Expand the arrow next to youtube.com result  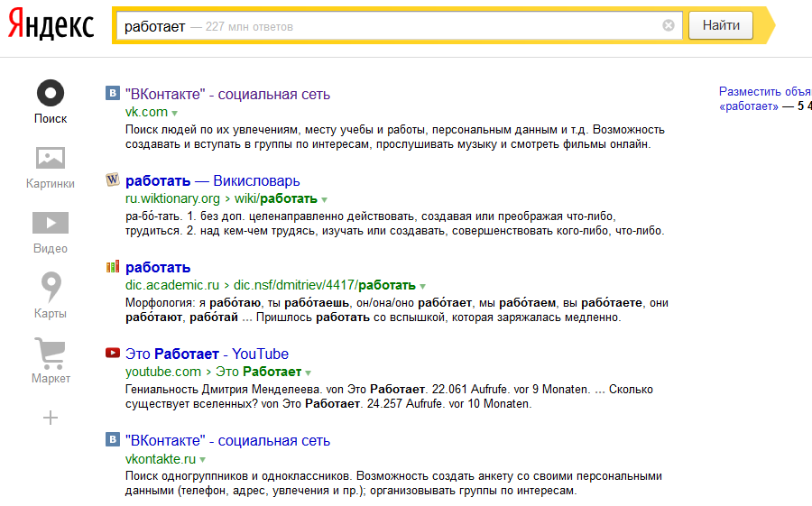point(308,373)
